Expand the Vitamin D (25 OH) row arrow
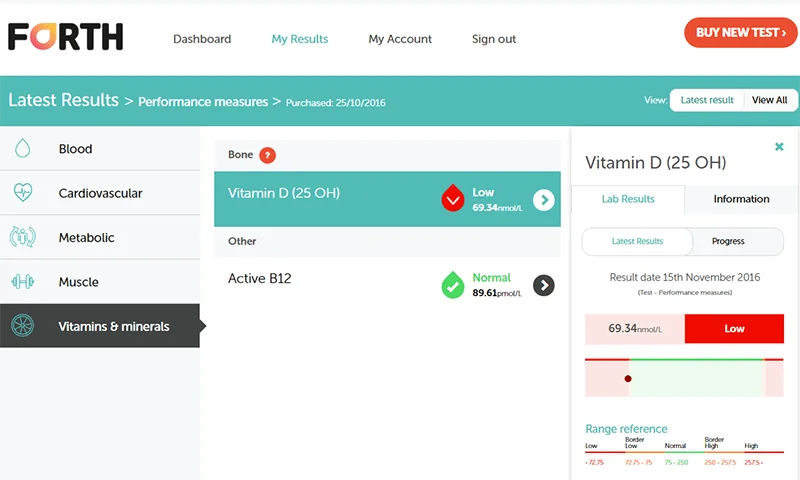Image resolution: width=800 pixels, height=480 pixels. (x=543, y=200)
